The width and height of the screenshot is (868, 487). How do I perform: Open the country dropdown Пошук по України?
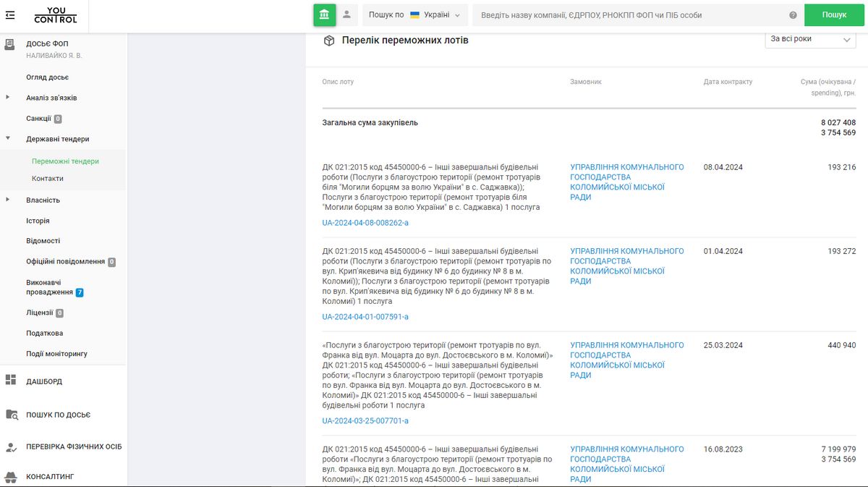[x=414, y=15]
